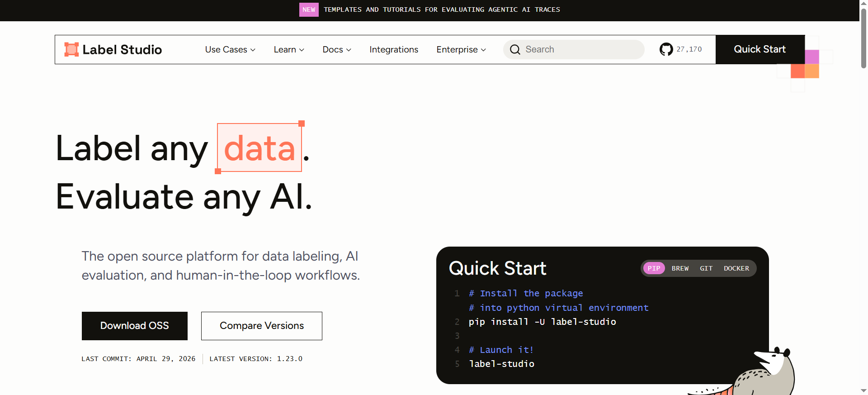Click the Label Studio wordmark text

[x=122, y=49]
